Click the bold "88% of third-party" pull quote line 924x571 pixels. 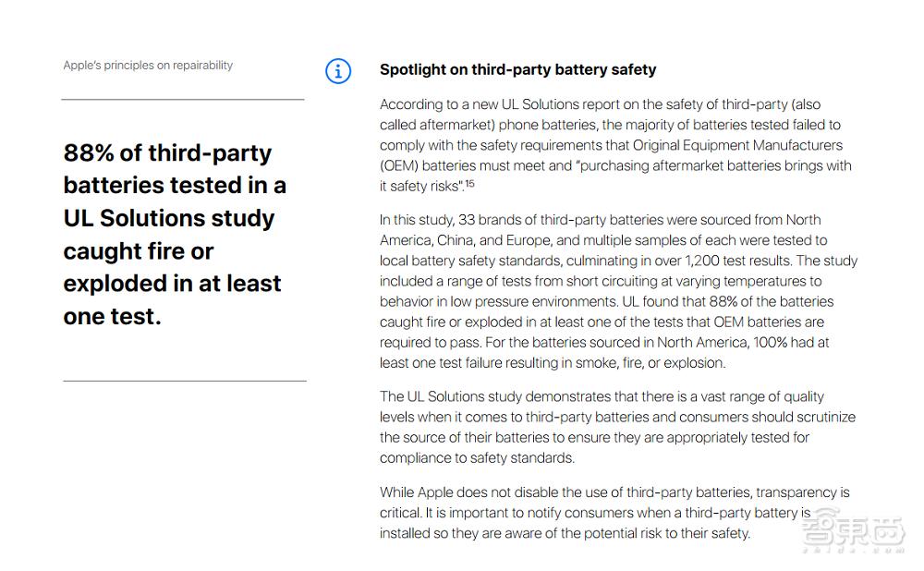tap(167, 153)
